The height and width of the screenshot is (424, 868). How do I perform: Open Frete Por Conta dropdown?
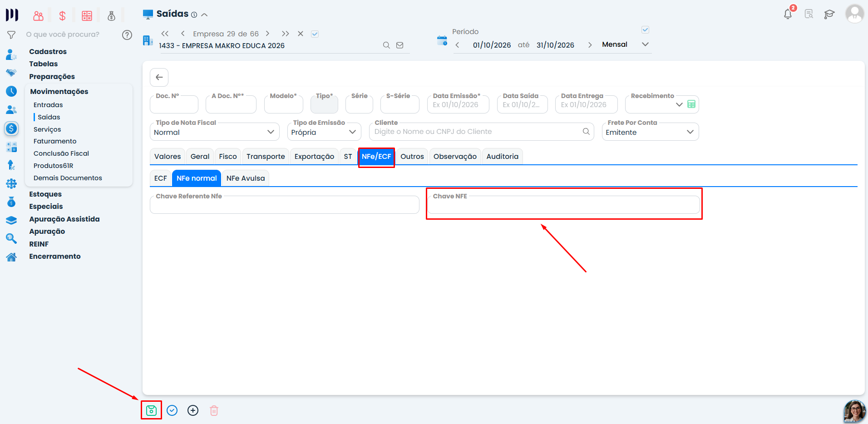[x=650, y=132]
